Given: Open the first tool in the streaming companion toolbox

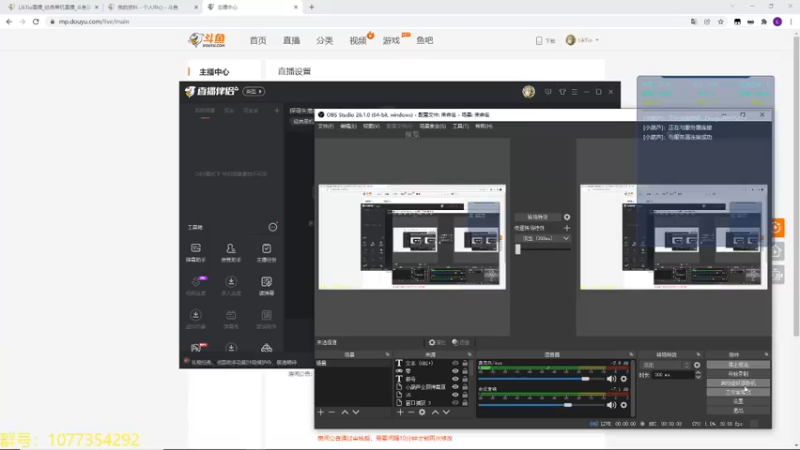Looking at the screenshot, I should coord(195,252).
